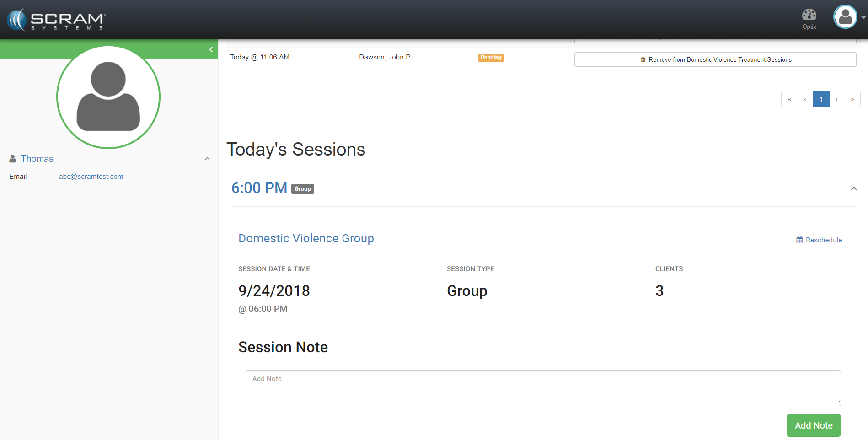Go to the previous results page
The width and height of the screenshot is (868, 440).
805,99
